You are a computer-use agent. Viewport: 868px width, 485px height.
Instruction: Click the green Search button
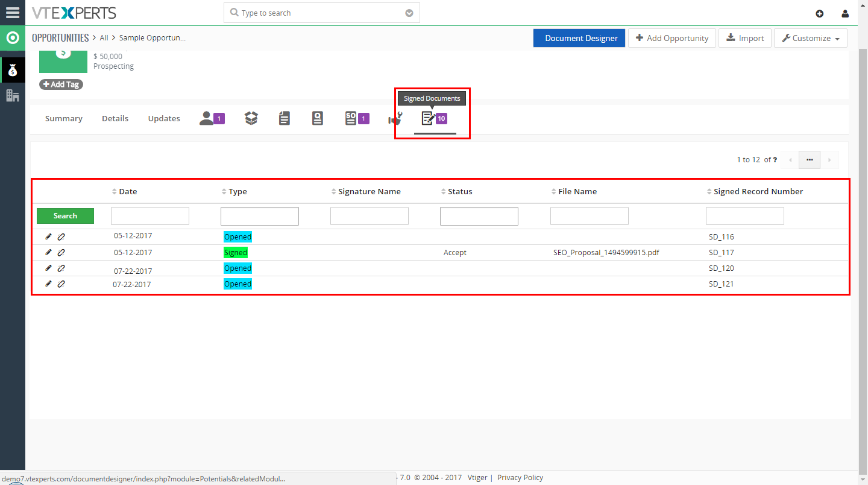pos(65,216)
